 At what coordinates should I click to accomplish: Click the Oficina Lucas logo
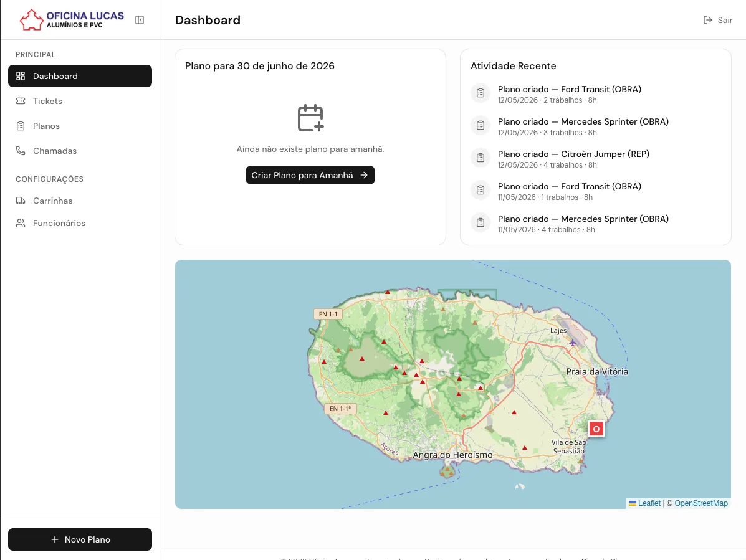point(72,19)
